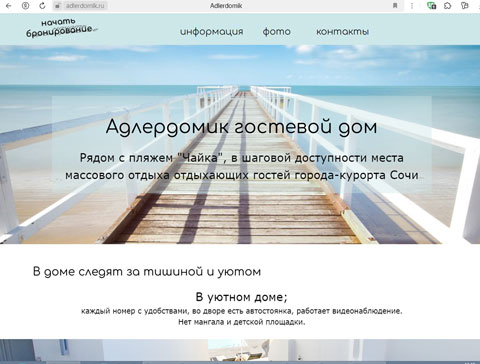Open the three-dot menu in the address bar

tap(412, 6)
